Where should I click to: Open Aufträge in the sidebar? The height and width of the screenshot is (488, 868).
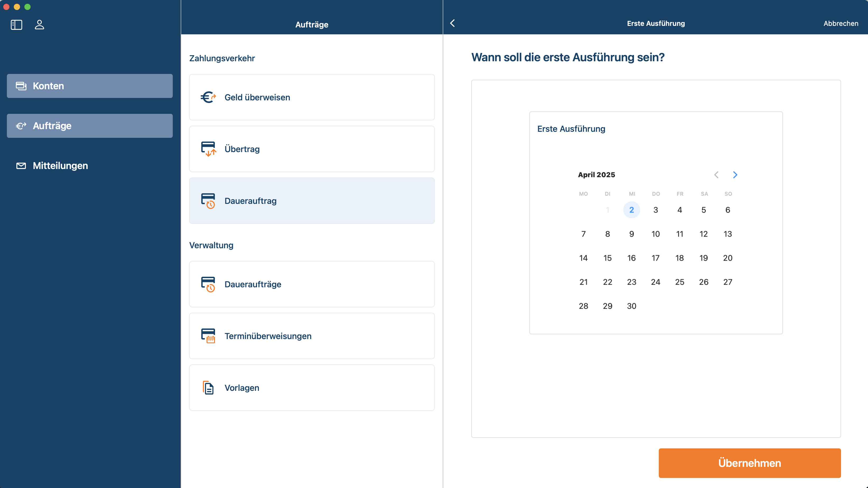[x=90, y=126]
